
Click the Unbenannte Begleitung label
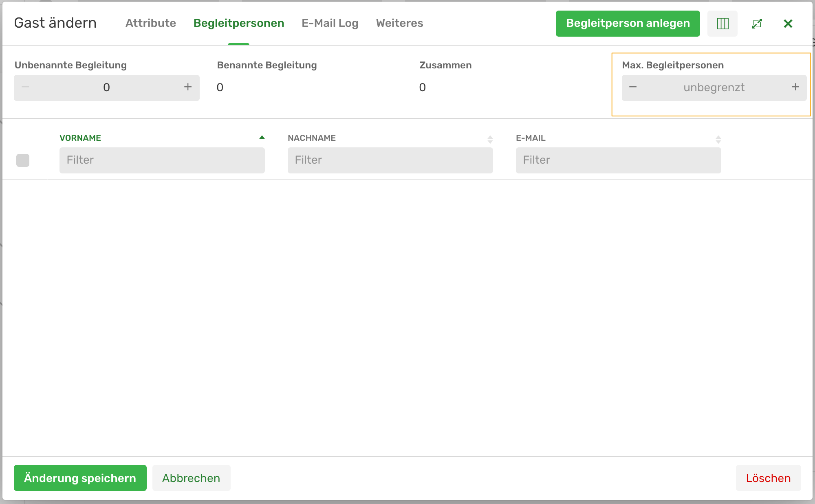pyautogui.click(x=70, y=65)
